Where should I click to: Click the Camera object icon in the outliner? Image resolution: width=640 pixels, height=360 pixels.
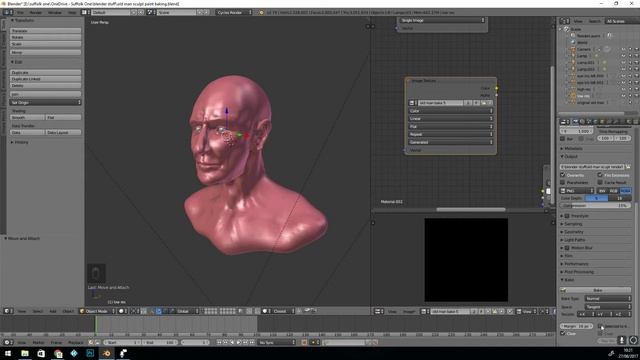[x=573, y=49]
